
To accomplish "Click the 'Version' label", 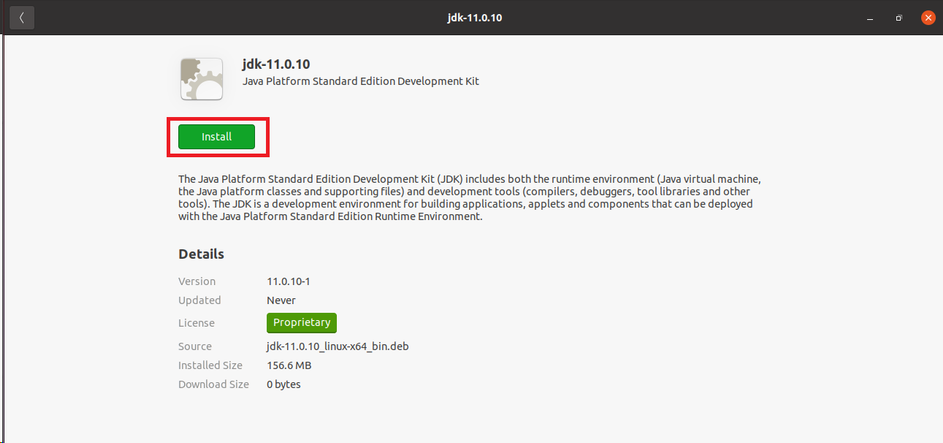I will (x=197, y=281).
